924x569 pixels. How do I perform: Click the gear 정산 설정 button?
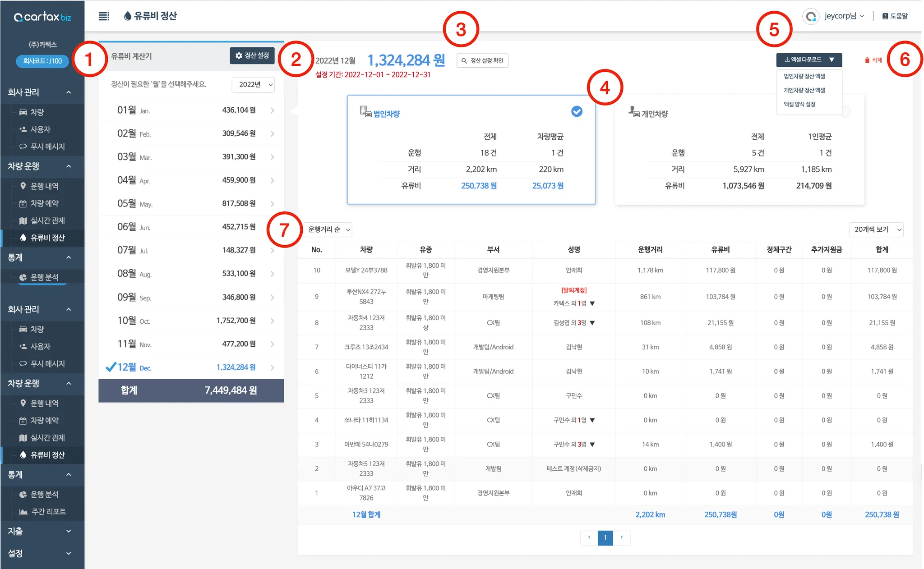(252, 55)
